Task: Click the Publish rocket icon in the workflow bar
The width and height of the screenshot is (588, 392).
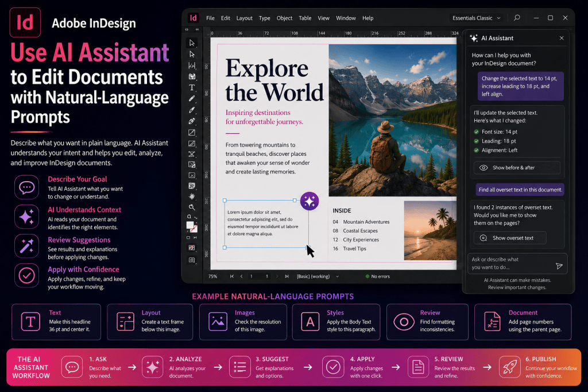Action: 510,367
